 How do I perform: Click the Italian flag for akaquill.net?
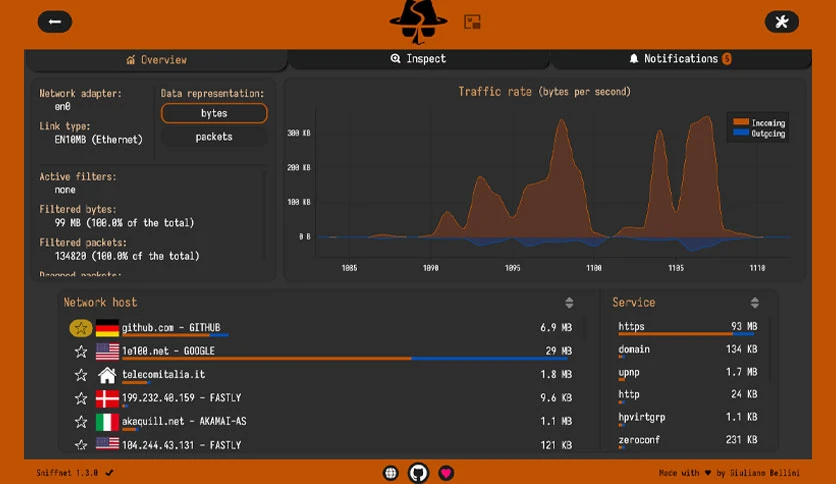coord(107,422)
